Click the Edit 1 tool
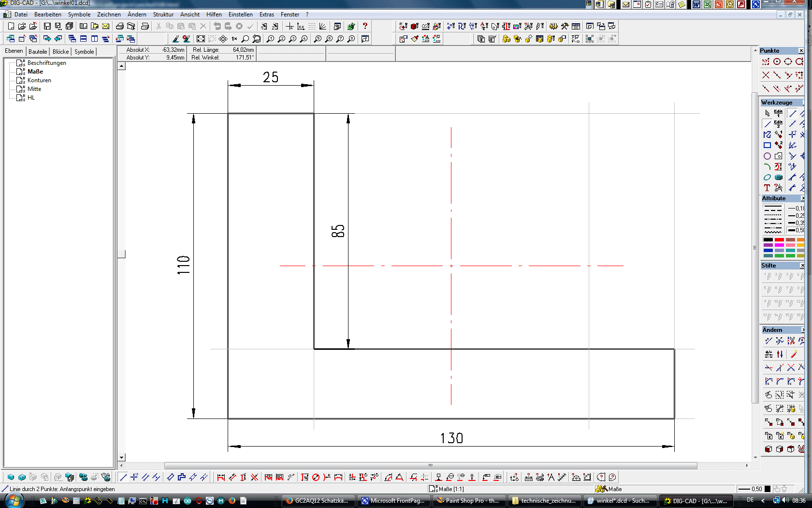This screenshot has width=812, height=508. click(778, 113)
